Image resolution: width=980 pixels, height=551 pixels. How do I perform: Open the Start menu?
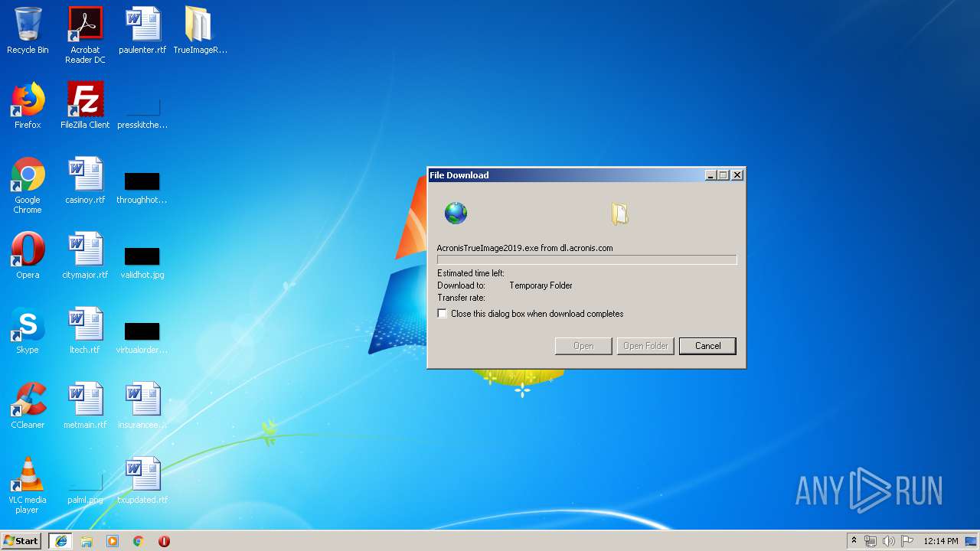21,541
